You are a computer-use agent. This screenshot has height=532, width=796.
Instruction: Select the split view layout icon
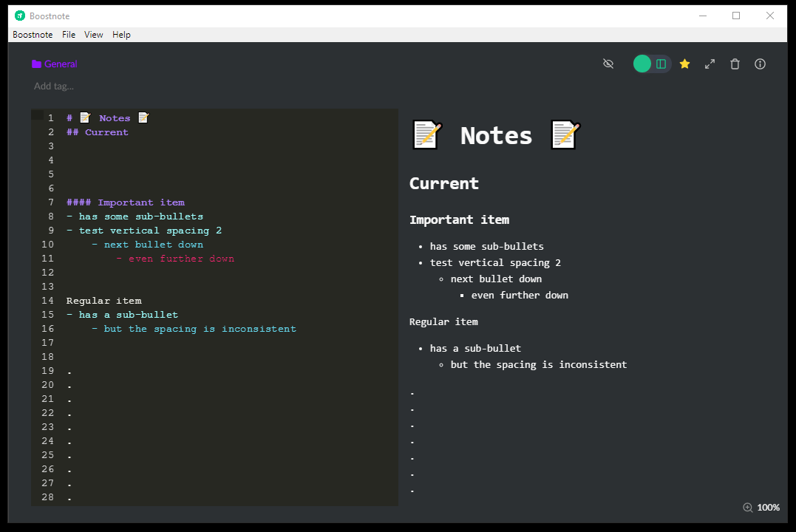pyautogui.click(x=661, y=64)
